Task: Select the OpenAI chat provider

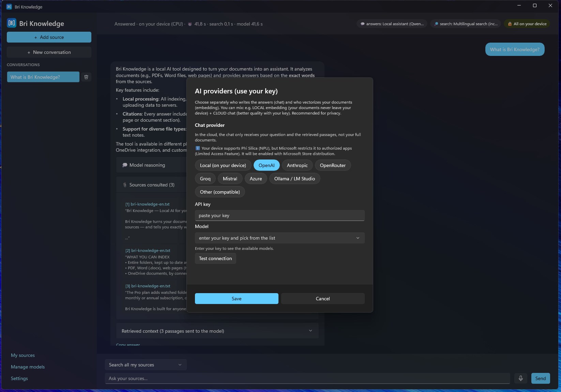Action: 267,165
